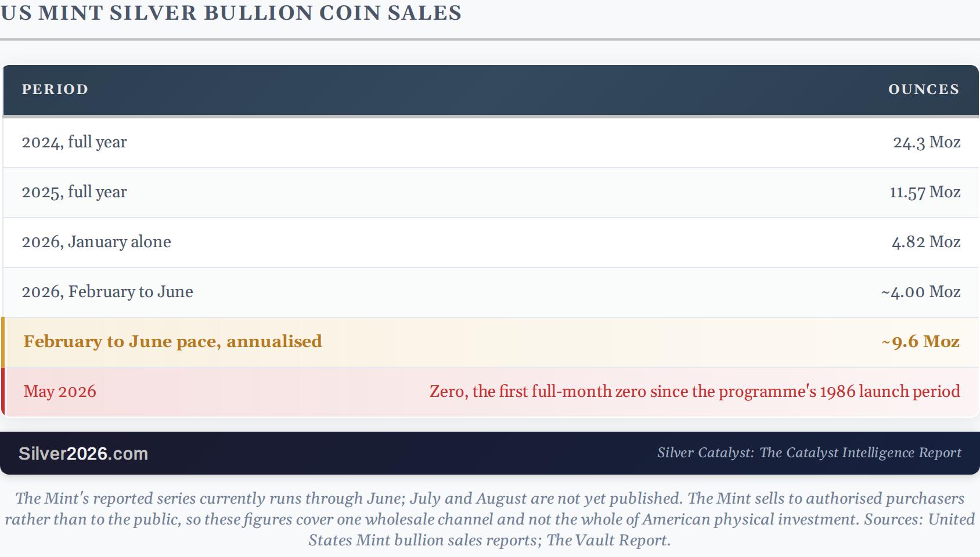Select the 2024, full year row

pos(491,143)
